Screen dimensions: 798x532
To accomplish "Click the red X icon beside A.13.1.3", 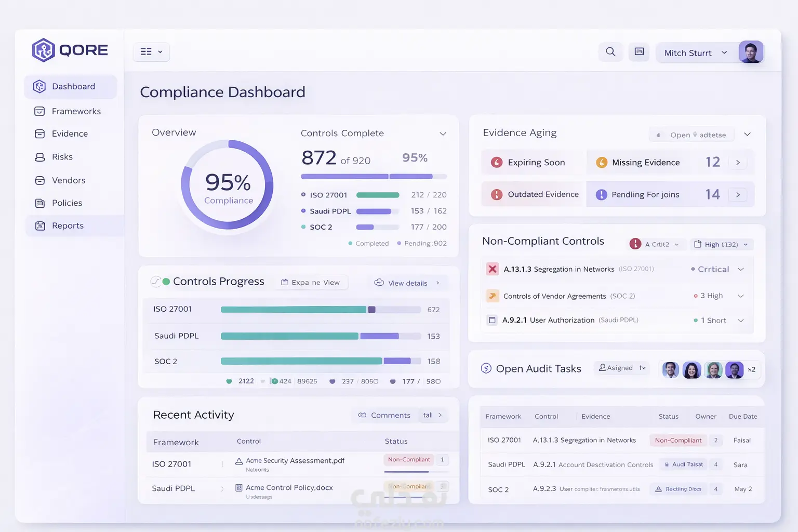I will (x=492, y=269).
